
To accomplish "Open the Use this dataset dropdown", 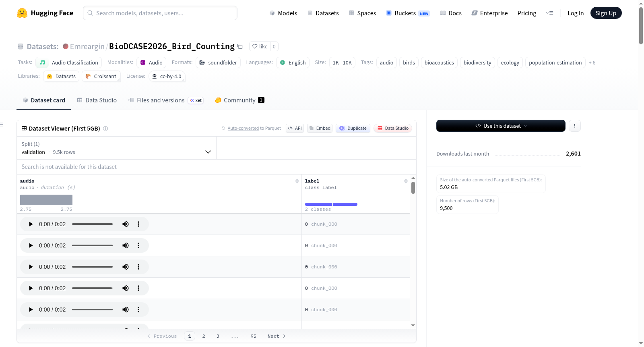I will pyautogui.click(x=501, y=126).
